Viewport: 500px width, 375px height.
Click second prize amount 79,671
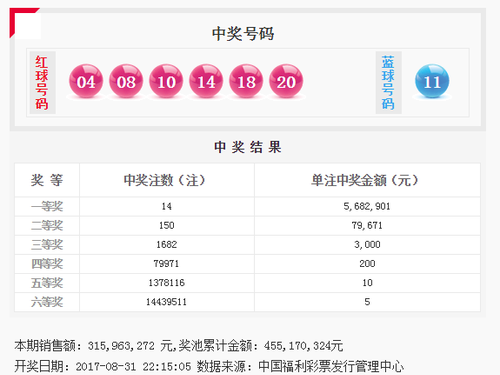(367, 226)
